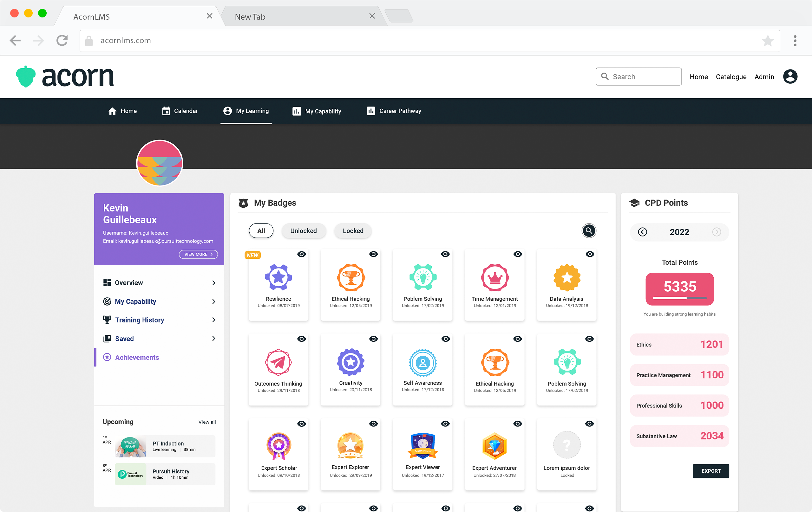
Task: Click the Calendar navigation icon
Action: coord(166,111)
